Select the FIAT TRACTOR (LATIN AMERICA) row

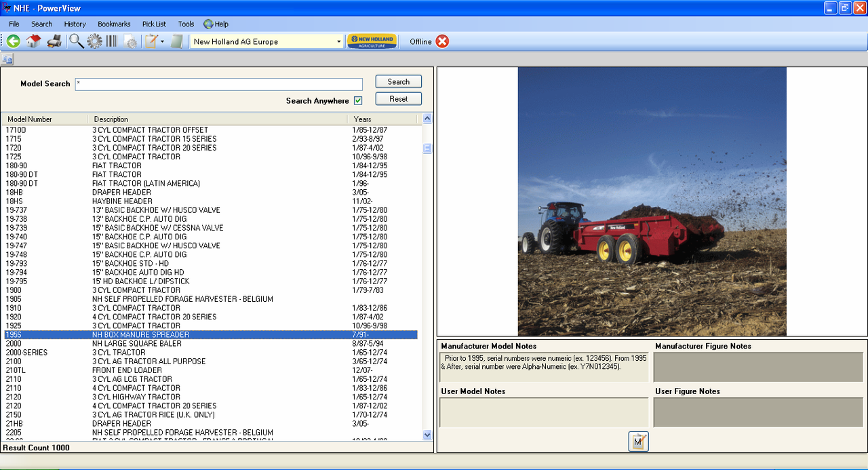[x=210, y=183]
